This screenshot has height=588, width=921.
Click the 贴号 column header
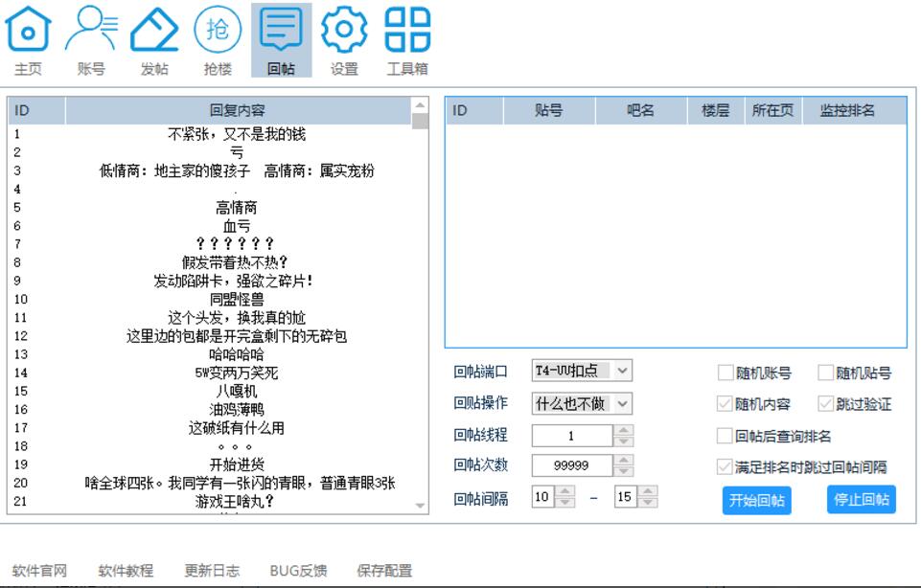point(549,110)
